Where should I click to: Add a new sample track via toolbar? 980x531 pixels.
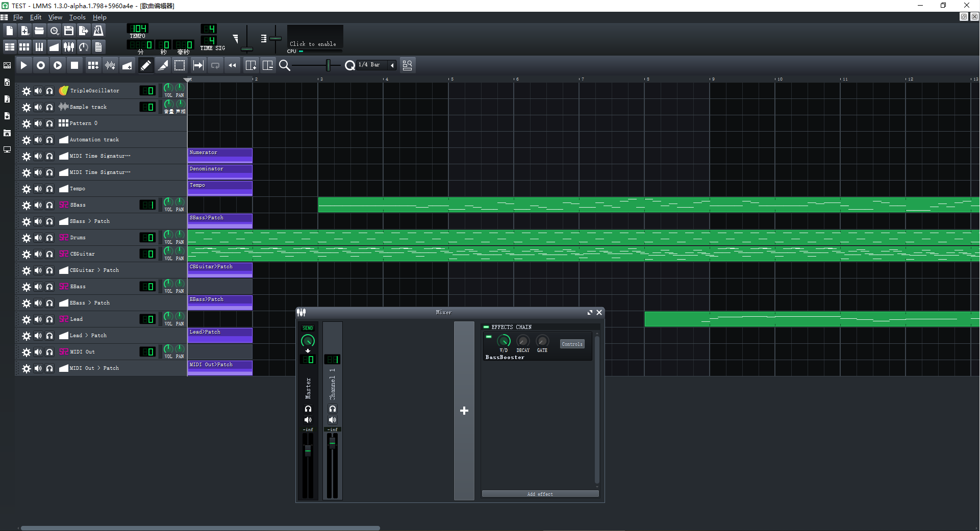click(x=110, y=65)
